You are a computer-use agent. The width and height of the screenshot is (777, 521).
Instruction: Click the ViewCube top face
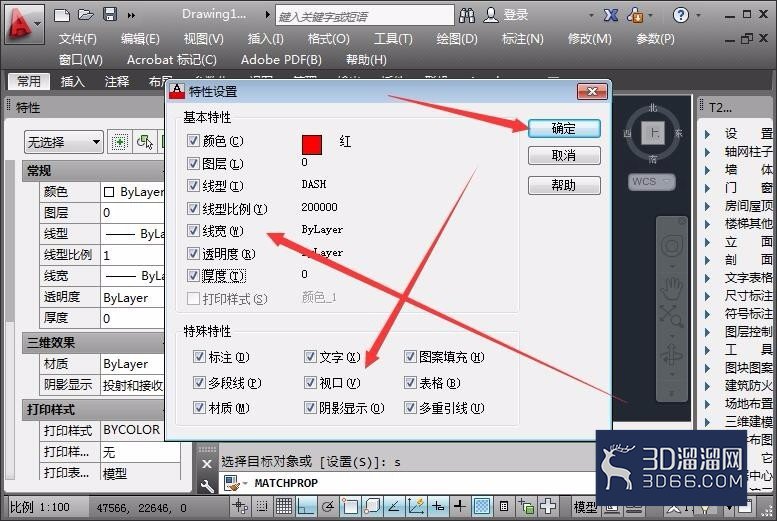coord(653,133)
